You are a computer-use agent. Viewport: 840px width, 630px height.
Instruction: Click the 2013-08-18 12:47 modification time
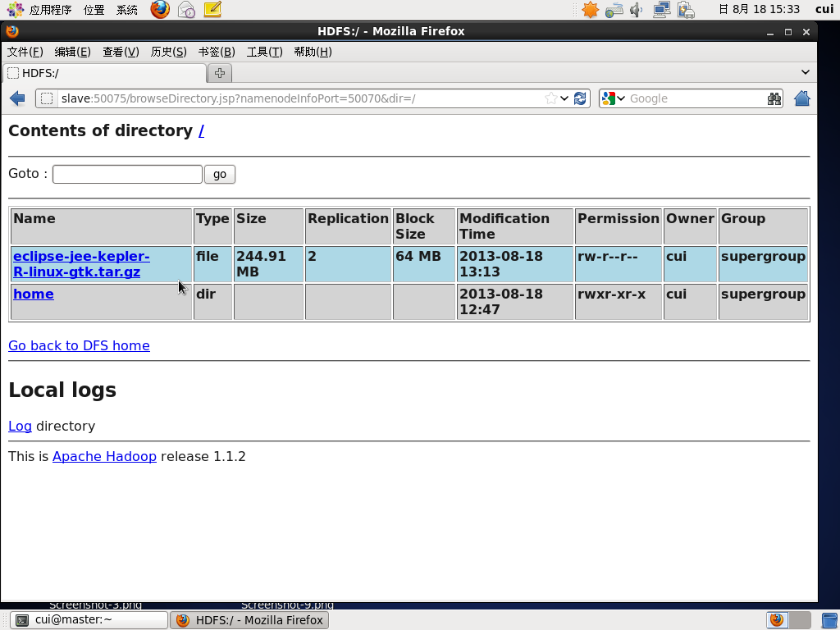click(x=515, y=302)
